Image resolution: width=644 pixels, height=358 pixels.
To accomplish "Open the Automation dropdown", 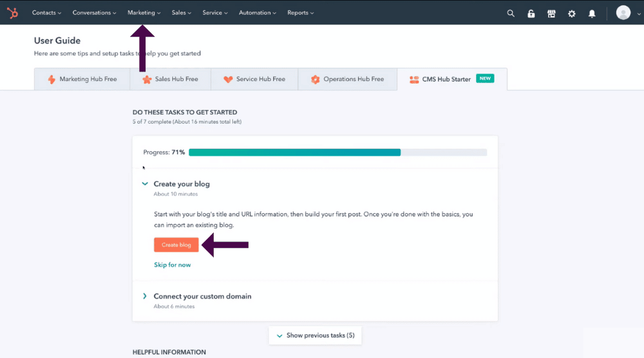I will pos(257,13).
